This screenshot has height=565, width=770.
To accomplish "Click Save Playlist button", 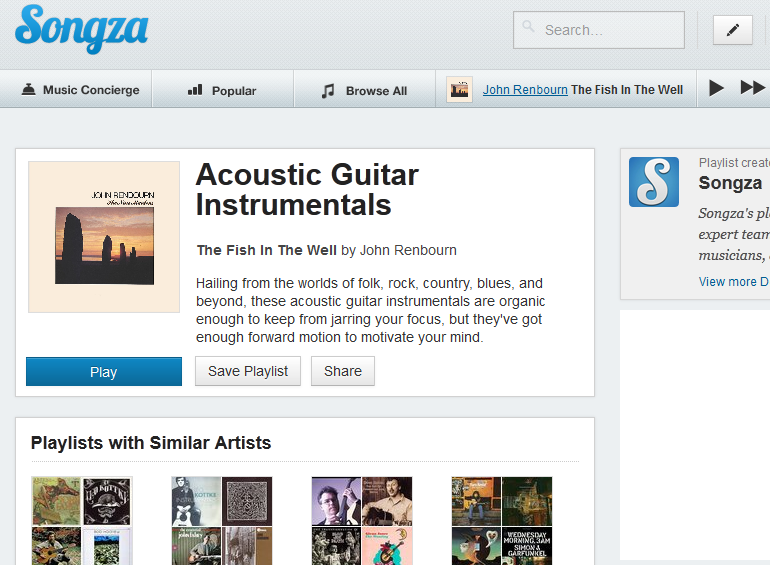I will coord(248,371).
